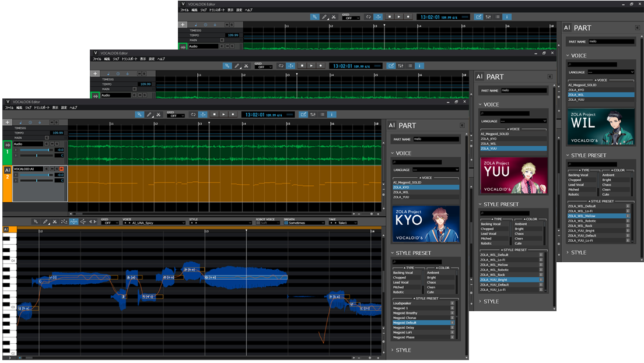Viewport: 644px width, 363px height.
Task: Open トランスポート menu in front window
Action: 41,107
